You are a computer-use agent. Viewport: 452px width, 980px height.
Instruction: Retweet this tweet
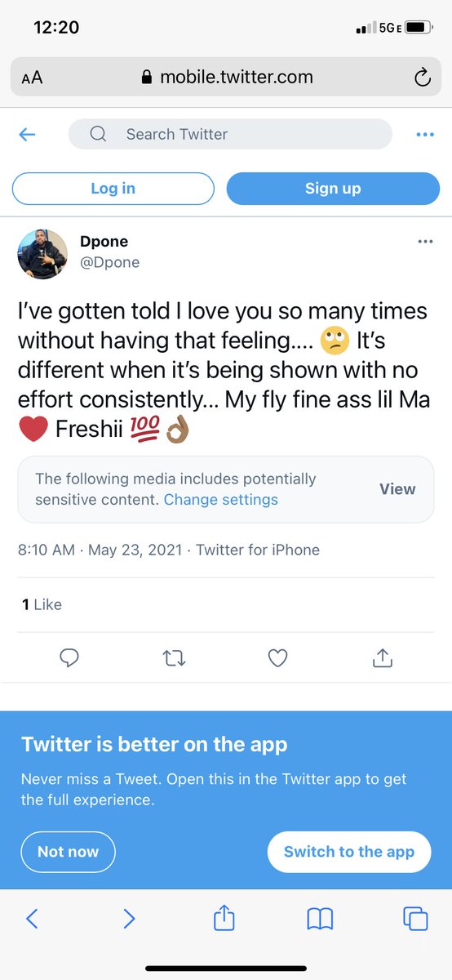174,657
